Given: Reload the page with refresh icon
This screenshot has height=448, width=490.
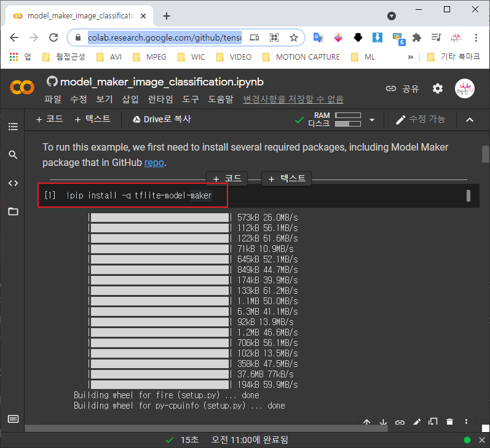Looking at the screenshot, I should click(x=53, y=37).
